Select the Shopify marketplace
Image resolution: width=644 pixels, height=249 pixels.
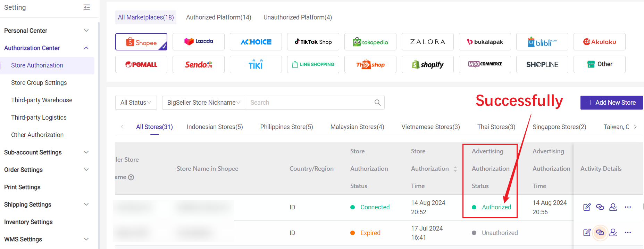(x=428, y=64)
